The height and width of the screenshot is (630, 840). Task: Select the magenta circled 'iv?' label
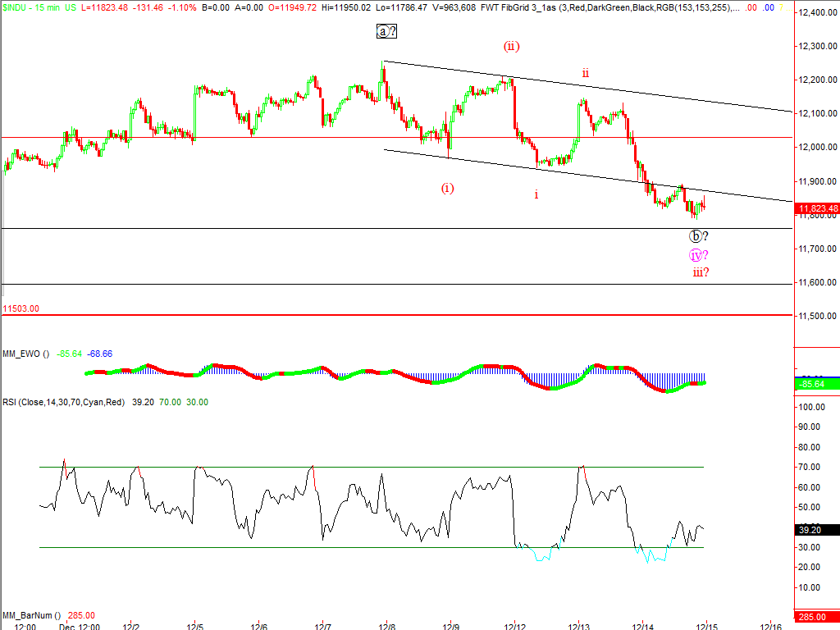(698, 254)
